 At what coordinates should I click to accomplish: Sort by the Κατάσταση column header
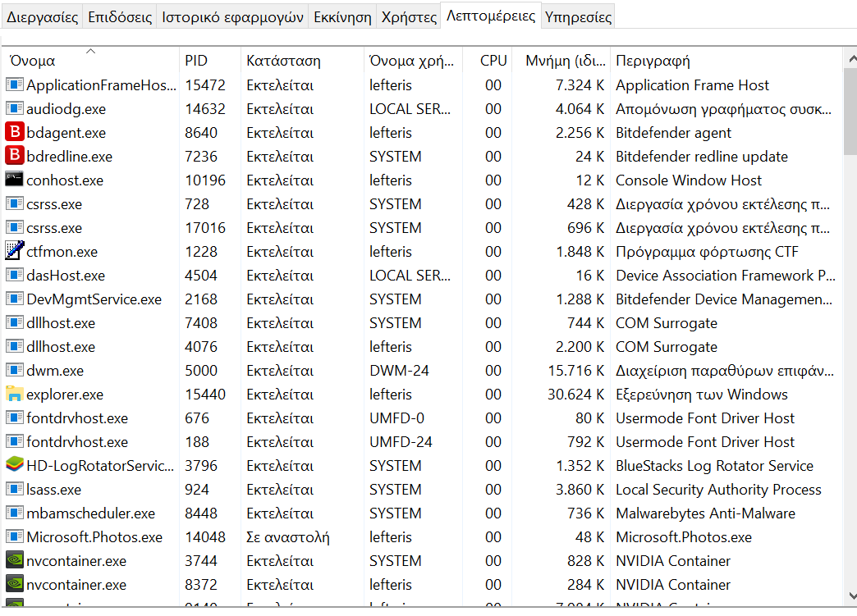[x=302, y=60]
